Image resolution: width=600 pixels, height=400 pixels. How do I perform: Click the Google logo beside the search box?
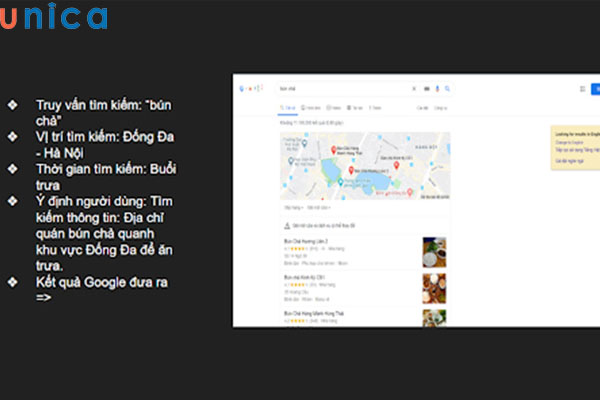coord(251,89)
